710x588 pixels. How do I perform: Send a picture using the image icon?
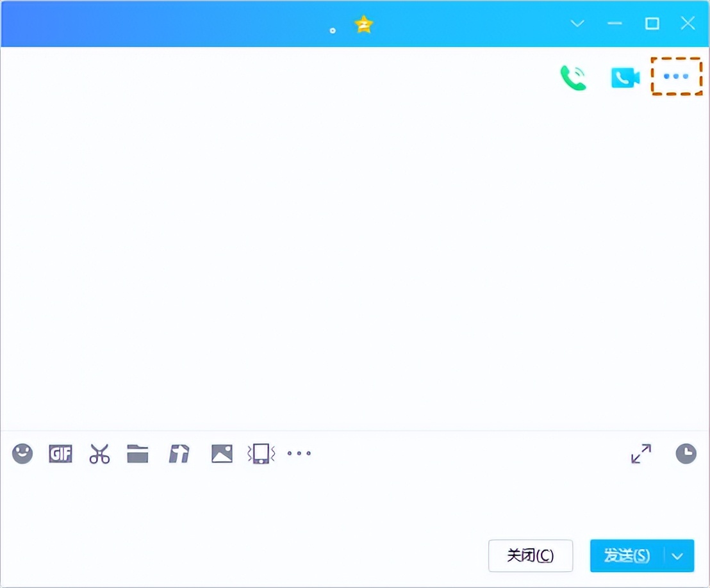tap(222, 453)
